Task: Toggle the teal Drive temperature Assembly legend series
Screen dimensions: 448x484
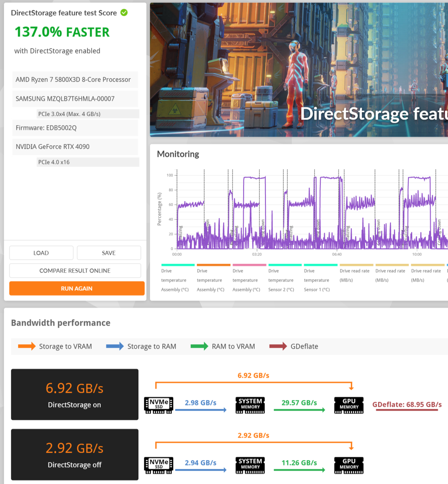Action: [x=178, y=277]
